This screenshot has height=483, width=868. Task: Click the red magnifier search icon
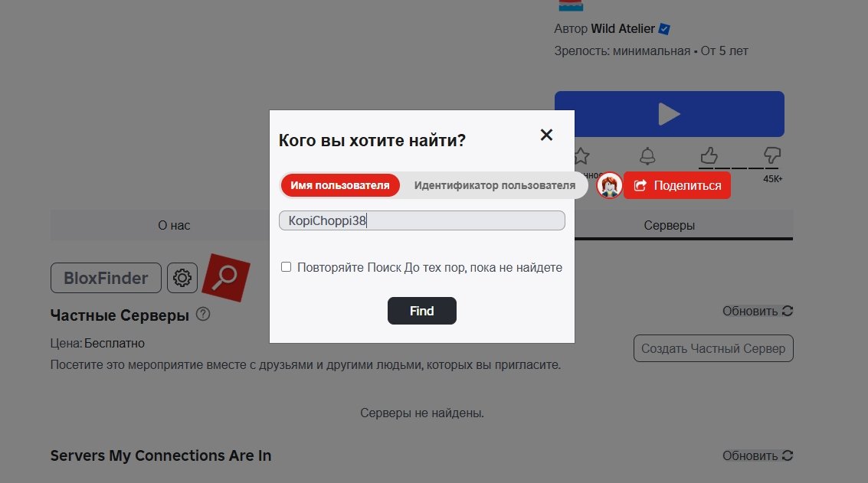(x=226, y=278)
